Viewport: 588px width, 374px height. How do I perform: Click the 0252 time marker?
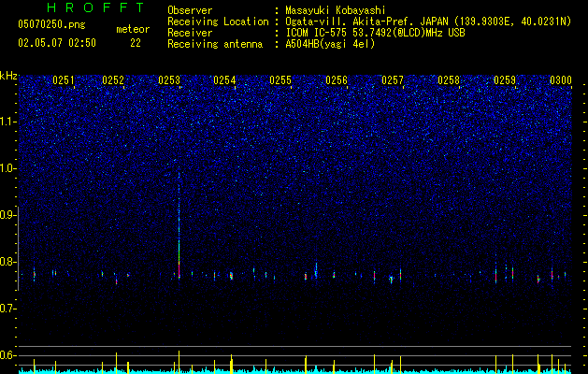(x=113, y=80)
